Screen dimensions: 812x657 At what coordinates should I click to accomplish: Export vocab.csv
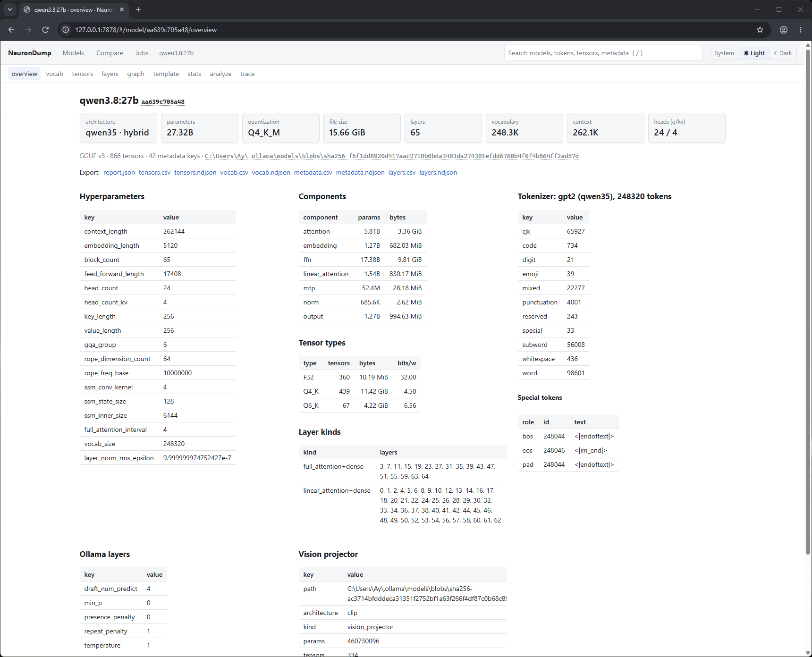(234, 172)
